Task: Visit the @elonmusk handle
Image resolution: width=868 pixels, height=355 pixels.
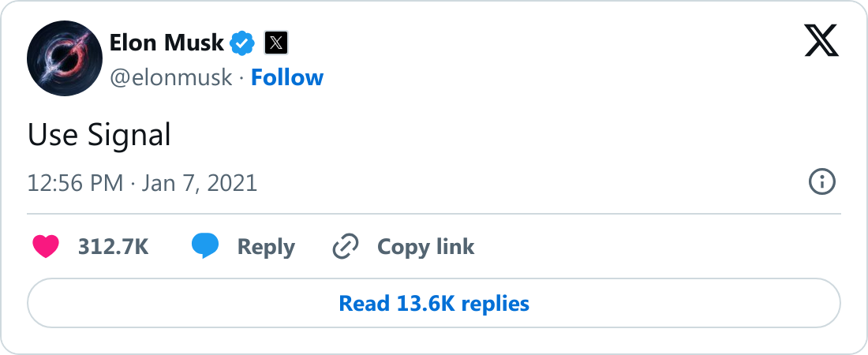Action: (x=171, y=77)
